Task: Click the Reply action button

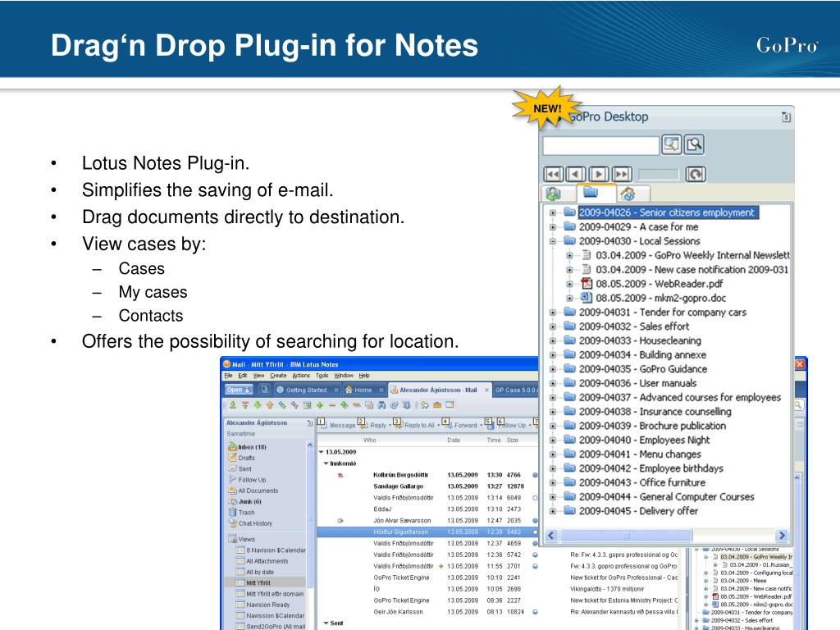Action: [x=374, y=425]
